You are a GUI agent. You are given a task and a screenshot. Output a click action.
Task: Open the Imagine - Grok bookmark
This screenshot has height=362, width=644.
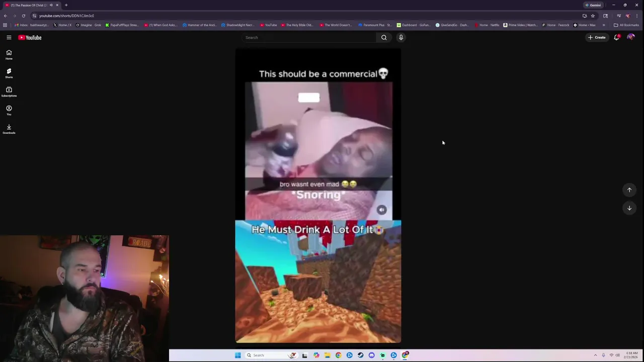pos(89,25)
